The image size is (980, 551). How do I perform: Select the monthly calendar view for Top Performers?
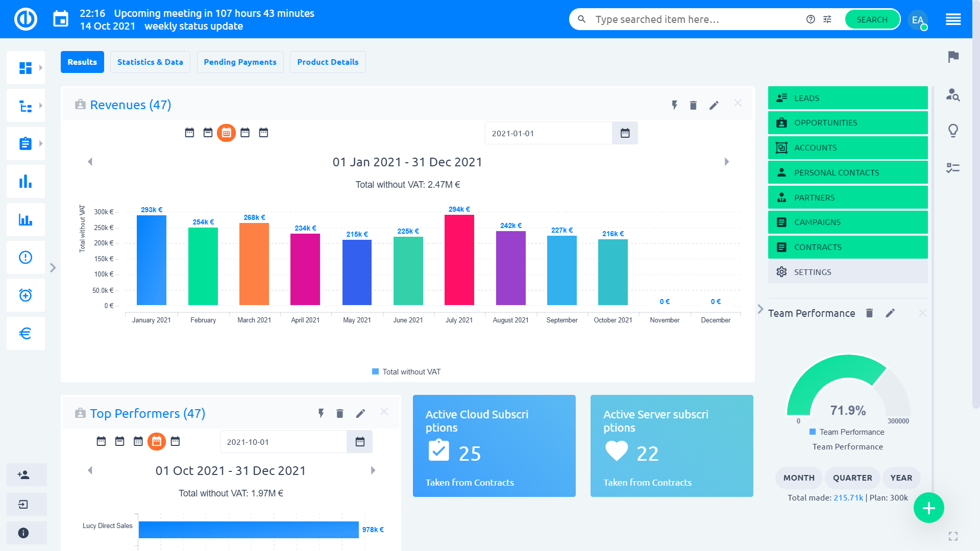click(138, 442)
